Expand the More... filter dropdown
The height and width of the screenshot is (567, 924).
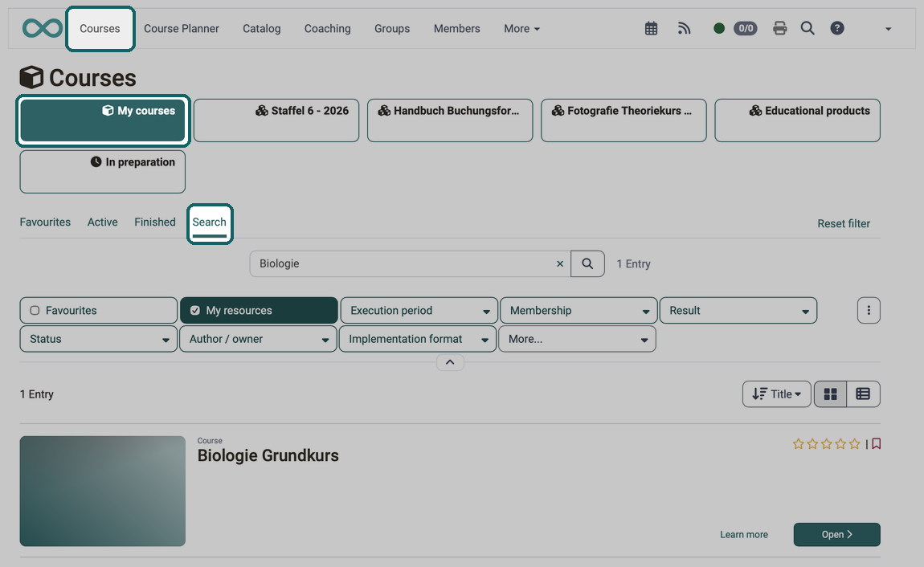coord(578,339)
